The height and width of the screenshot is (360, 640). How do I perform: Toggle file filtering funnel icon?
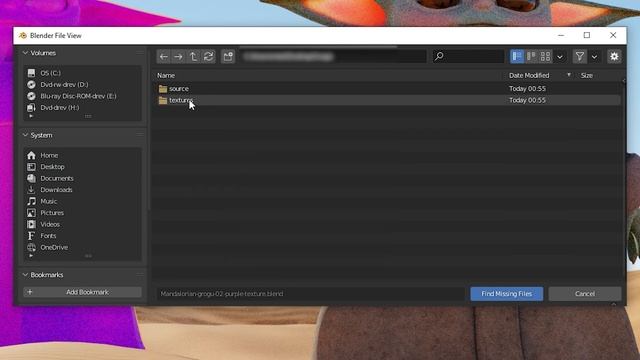(580, 56)
